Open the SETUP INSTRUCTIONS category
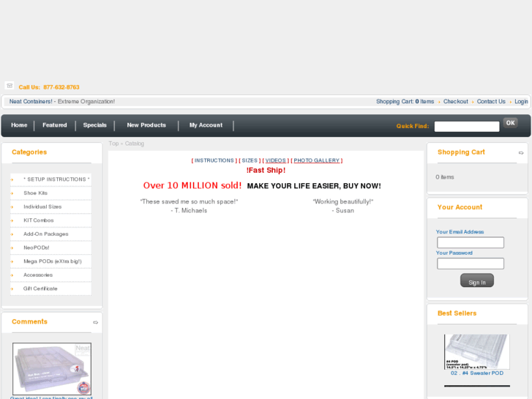The height and width of the screenshot is (399, 532). click(56, 179)
